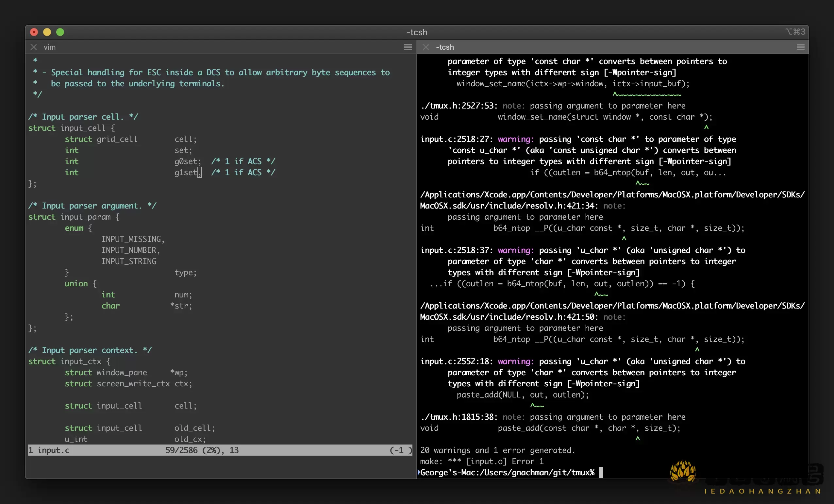Click the red window close button
The image size is (834, 504).
click(34, 32)
